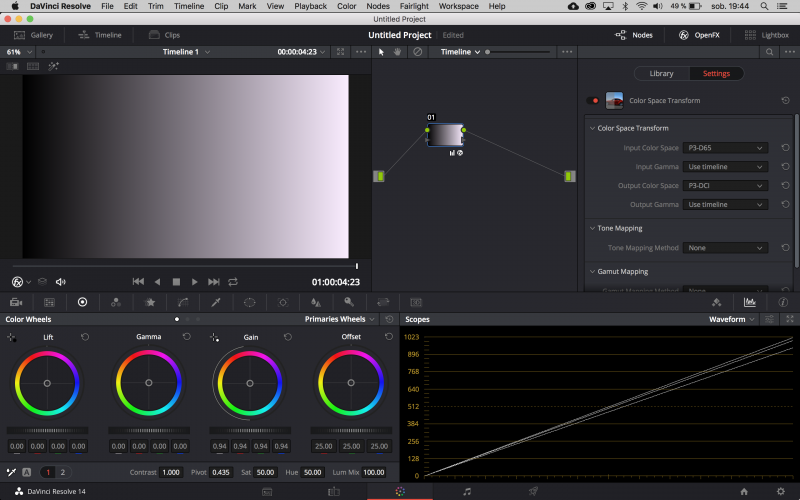Screen dimensions: 800x500
Task: Open the info palette icon
Action: coord(783,303)
